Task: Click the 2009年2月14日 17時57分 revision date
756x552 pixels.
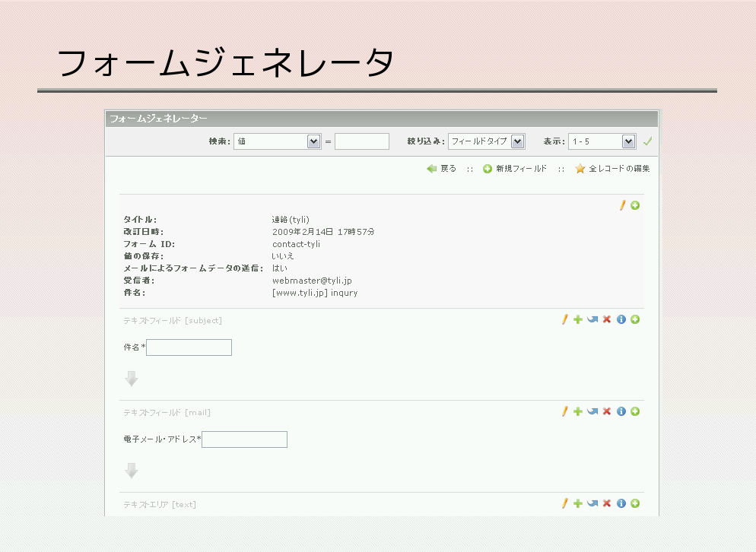Action: (x=323, y=232)
